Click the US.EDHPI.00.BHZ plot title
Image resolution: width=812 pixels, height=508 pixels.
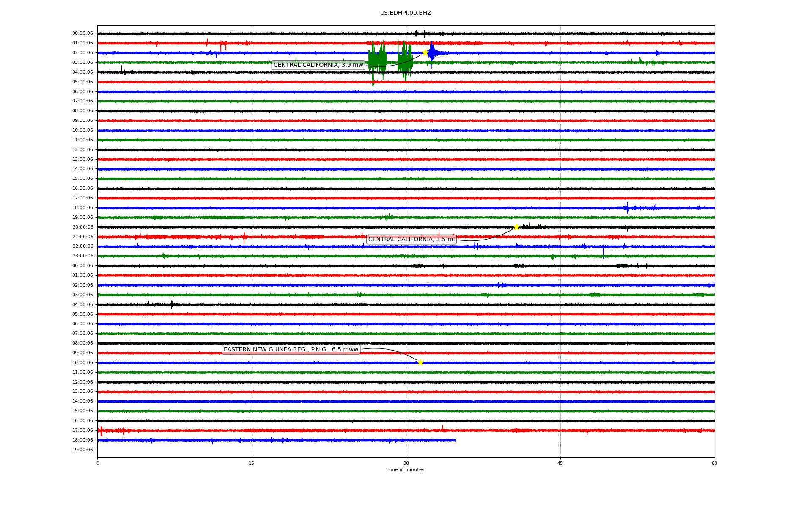(x=406, y=13)
